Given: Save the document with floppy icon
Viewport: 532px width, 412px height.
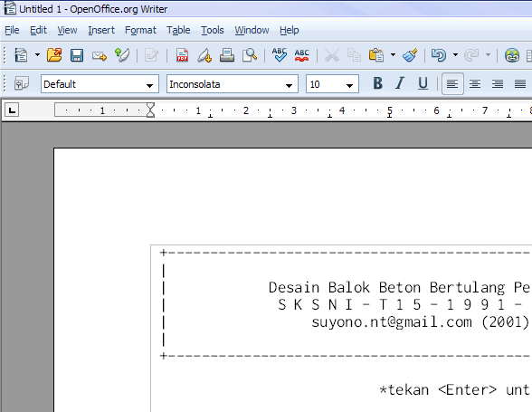Looking at the screenshot, I should point(77,55).
